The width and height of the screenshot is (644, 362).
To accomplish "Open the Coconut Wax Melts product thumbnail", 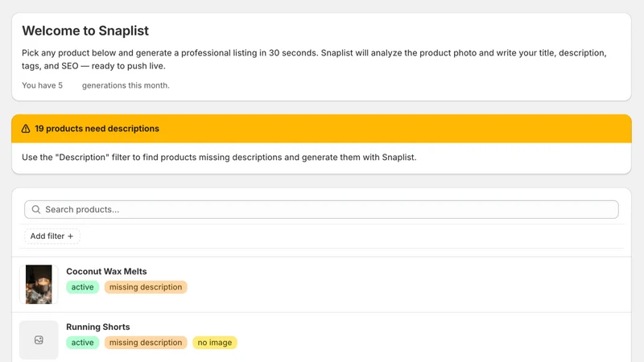I will tap(39, 285).
